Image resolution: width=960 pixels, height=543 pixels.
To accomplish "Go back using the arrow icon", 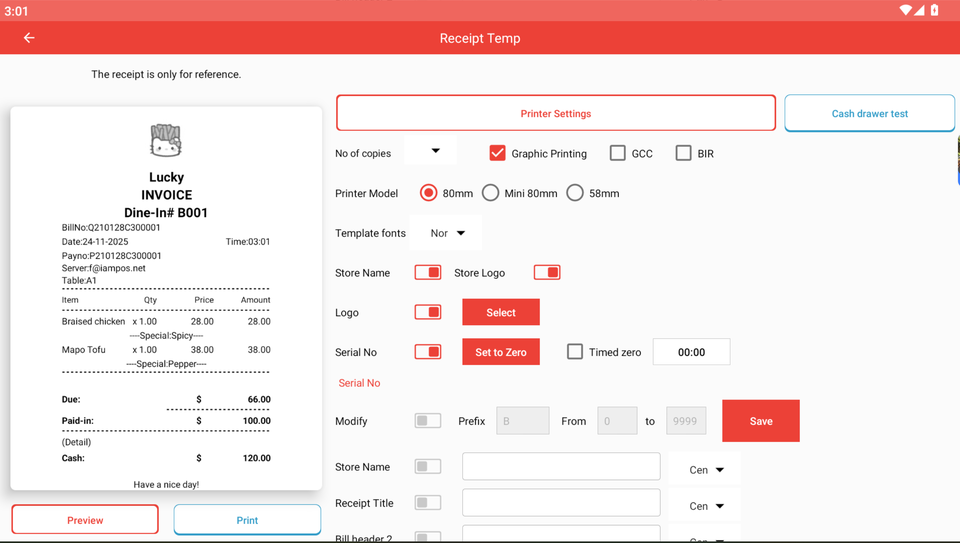I will [29, 38].
